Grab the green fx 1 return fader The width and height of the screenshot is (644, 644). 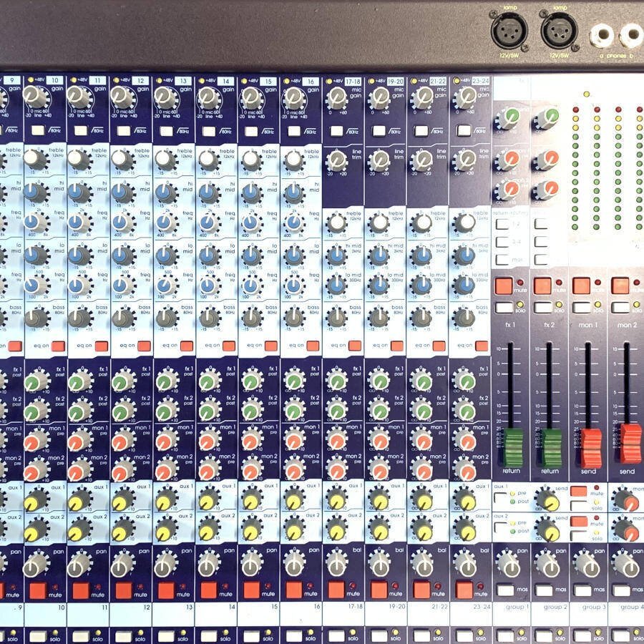[513, 447]
